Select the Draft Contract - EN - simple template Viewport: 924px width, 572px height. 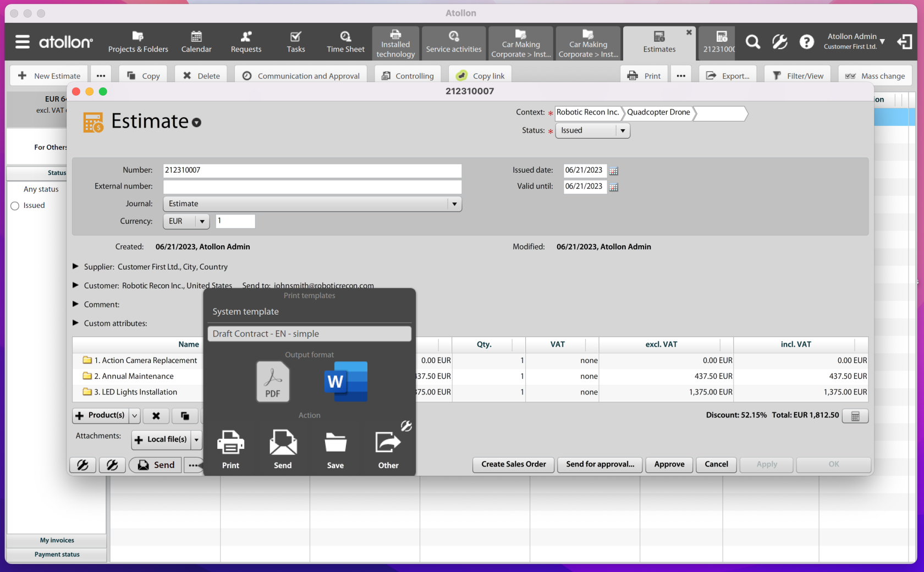pyautogui.click(x=309, y=334)
